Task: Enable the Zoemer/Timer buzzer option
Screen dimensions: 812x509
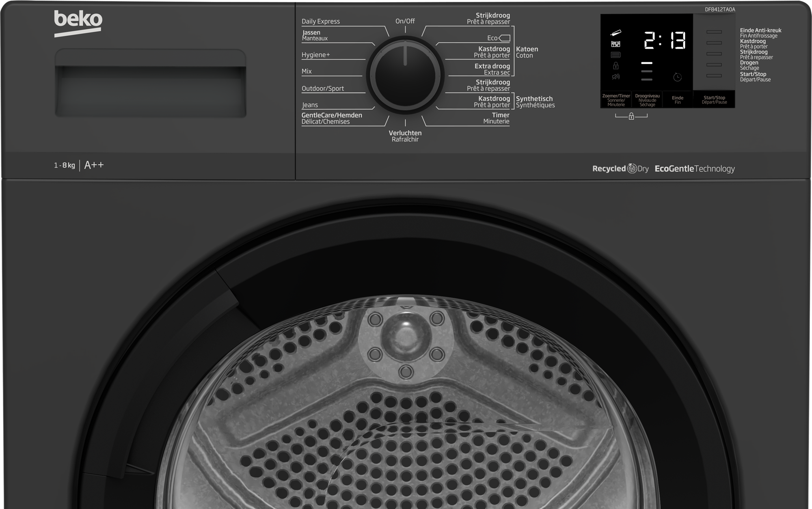Action: coord(615,99)
